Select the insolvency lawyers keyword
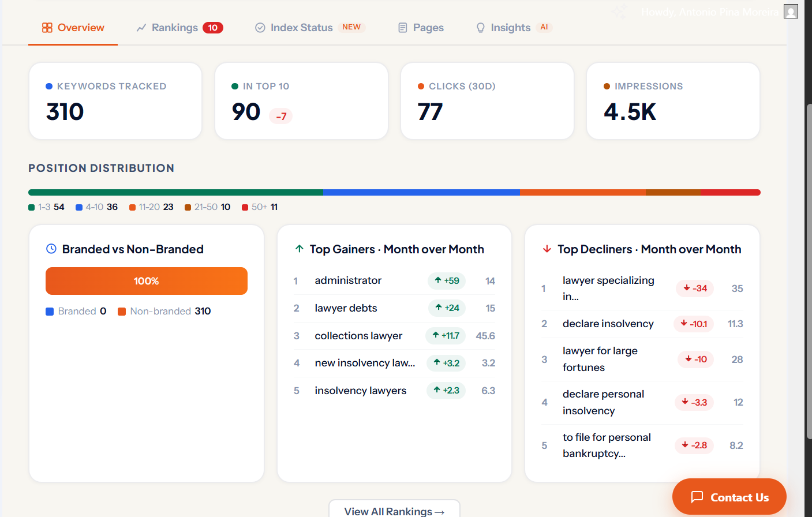The image size is (812, 517). (x=361, y=391)
